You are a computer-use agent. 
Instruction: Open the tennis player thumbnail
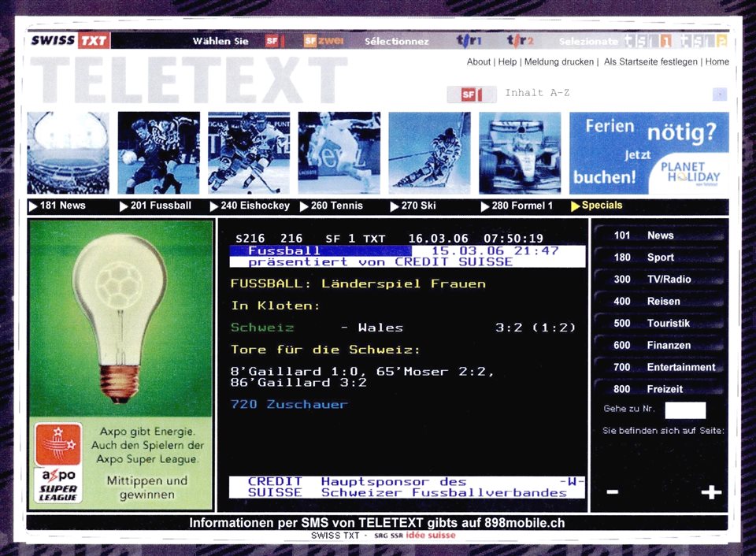tap(339, 153)
